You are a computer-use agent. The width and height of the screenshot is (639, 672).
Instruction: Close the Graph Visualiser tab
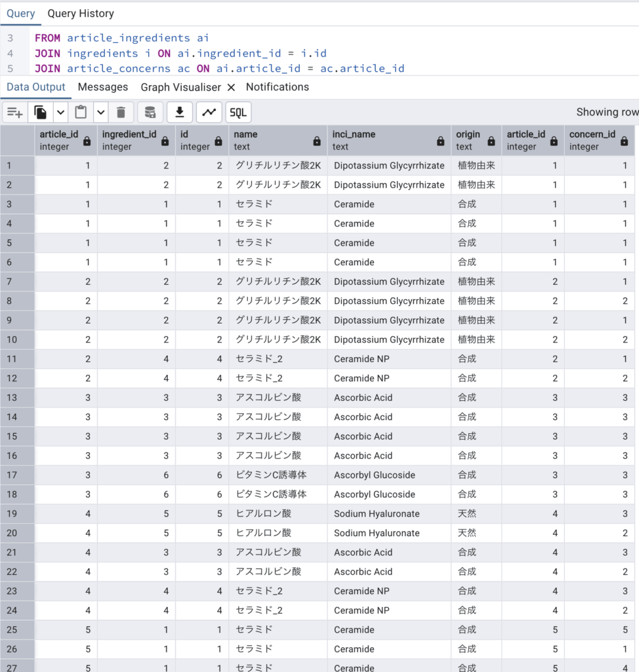[x=231, y=87]
